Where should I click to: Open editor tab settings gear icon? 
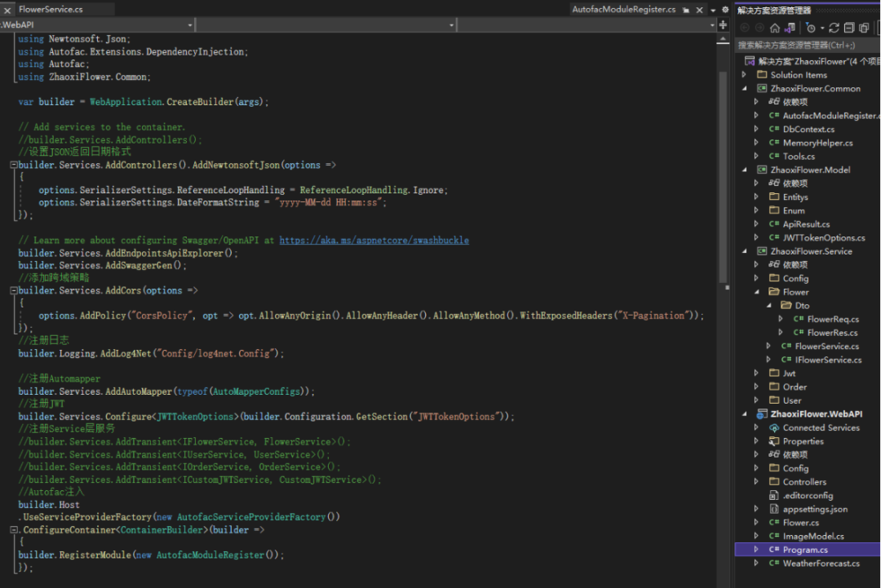coord(725,10)
